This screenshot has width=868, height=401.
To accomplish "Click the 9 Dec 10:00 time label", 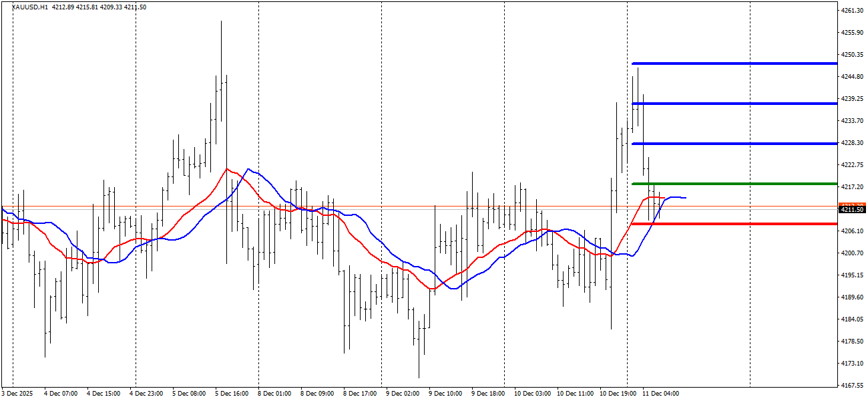I will pyautogui.click(x=445, y=394).
